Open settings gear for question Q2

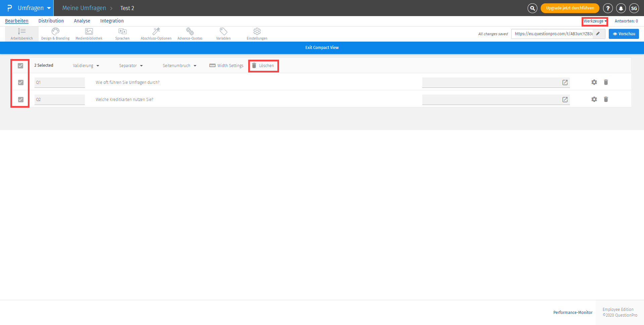coord(594,99)
